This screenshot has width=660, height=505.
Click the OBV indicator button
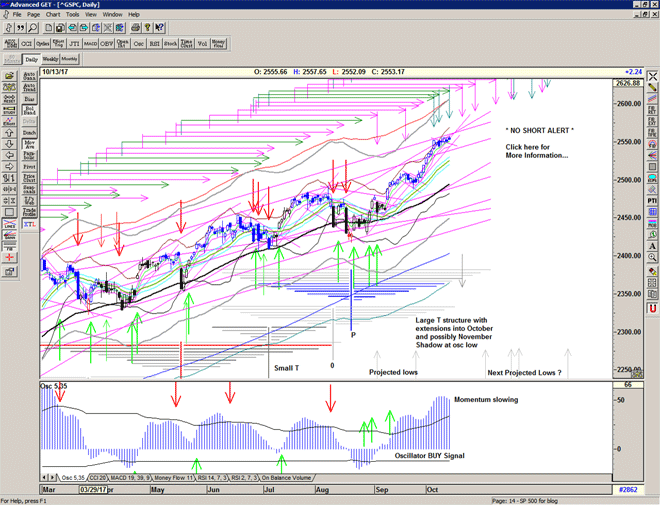pyautogui.click(x=109, y=43)
